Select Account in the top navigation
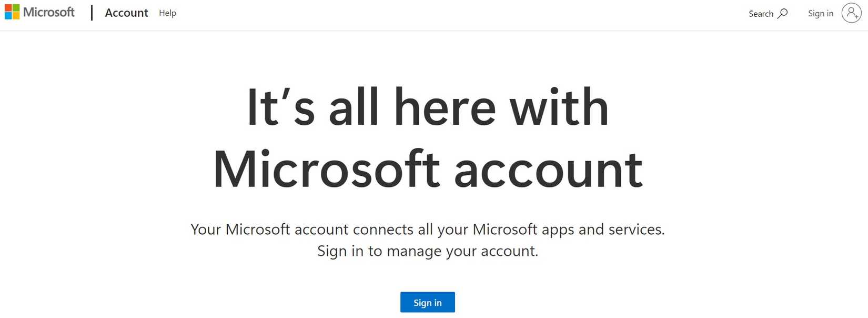Screen dimensions: 868x318 (x=126, y=13)
